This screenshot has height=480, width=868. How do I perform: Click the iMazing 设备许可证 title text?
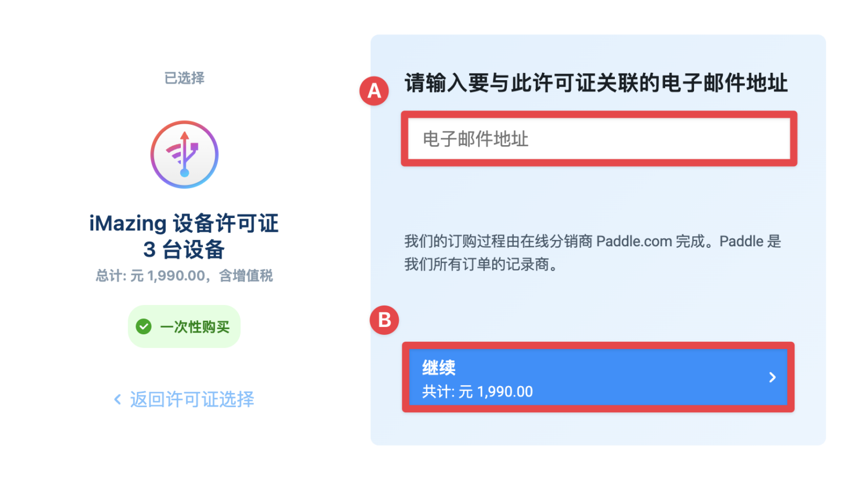[x=184, y=222]
